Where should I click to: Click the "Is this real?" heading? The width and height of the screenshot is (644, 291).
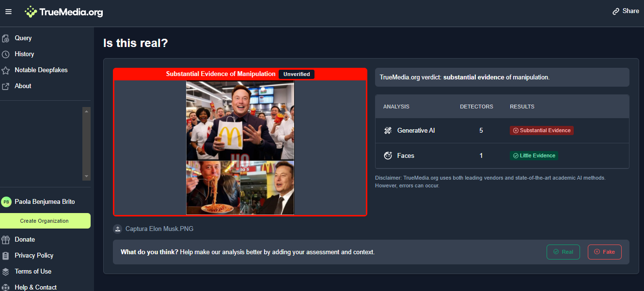pyautogui.click(x=136, y=43)
